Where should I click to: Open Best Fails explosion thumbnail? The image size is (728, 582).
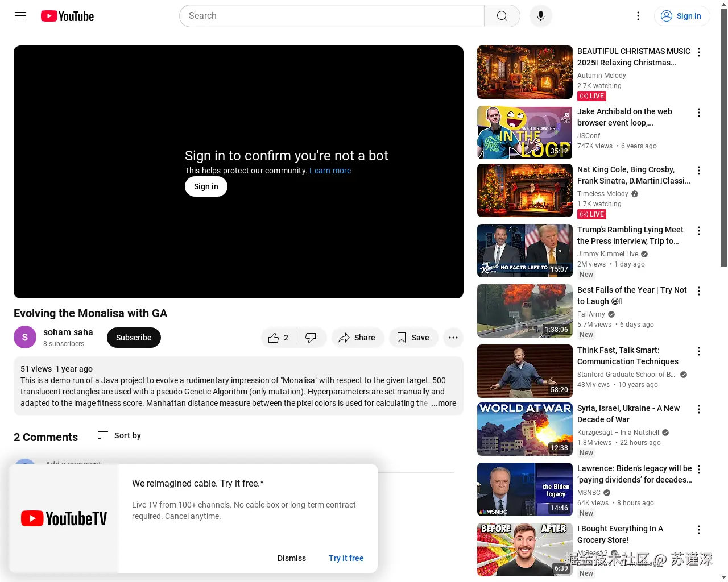point(525,311)
